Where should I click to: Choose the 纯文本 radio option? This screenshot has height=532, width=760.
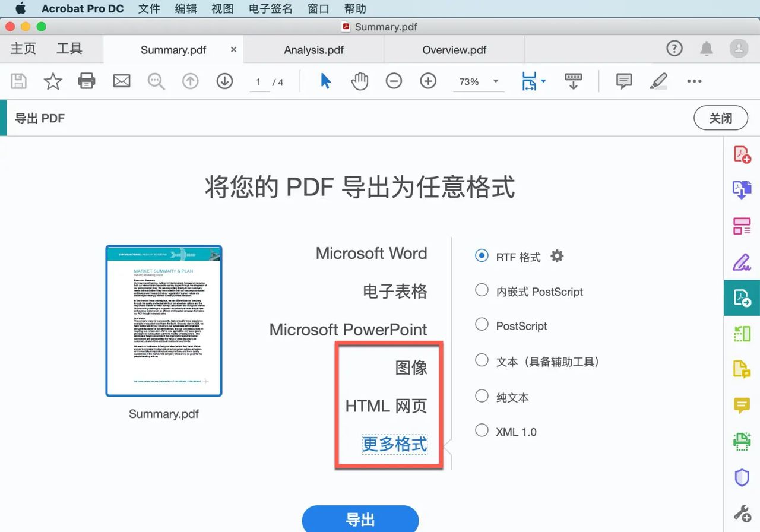click(x=482, y=396)
